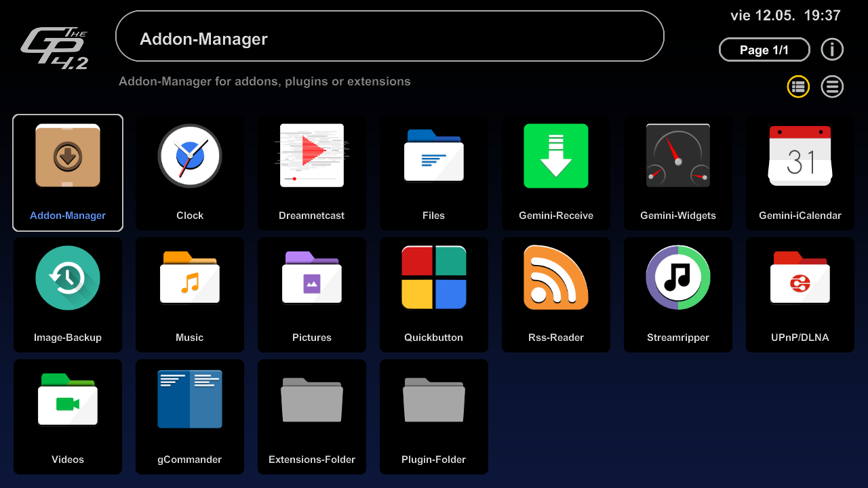Screen dimensions: 868x488
Task: Open Gemini-Widgets gauge icon
Action: 678,157
